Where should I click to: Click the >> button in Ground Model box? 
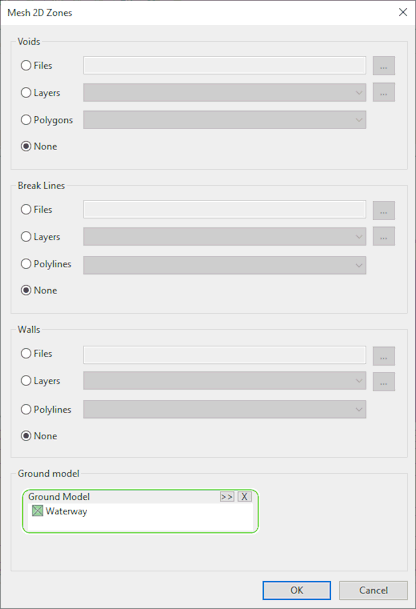(x=227, y=496)
